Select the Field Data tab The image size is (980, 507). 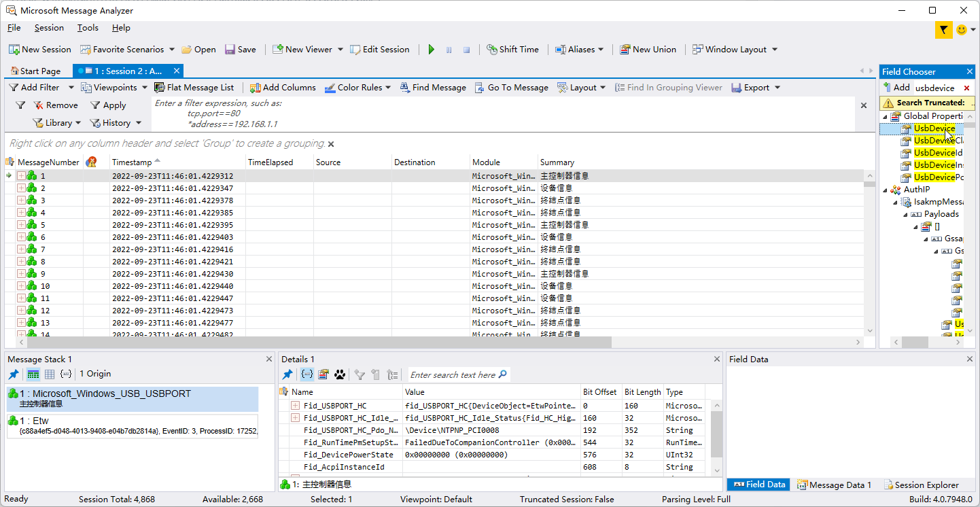(x=759, y=485)
